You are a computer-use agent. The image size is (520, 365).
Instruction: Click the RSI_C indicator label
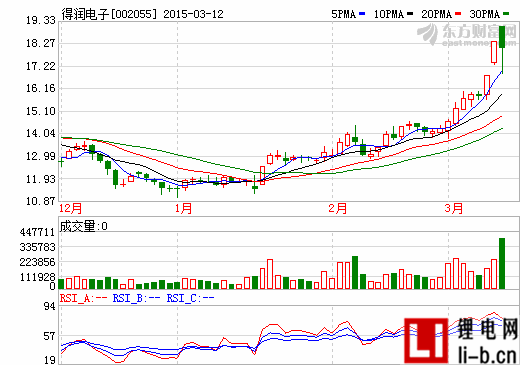(190, 298)
